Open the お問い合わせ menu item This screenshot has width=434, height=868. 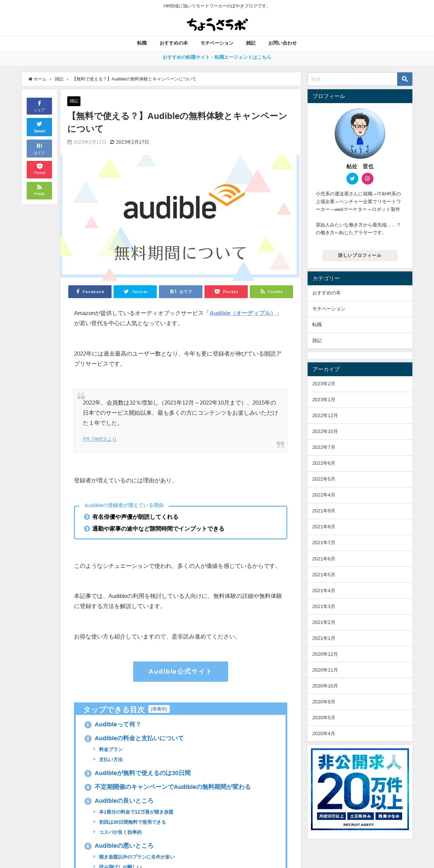pyautogui.click(x=283, y=43)
